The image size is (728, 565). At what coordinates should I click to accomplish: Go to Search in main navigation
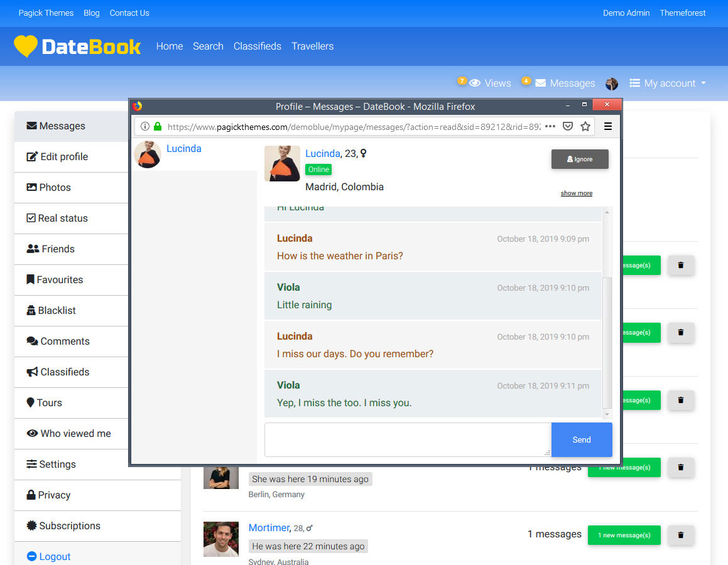coord(208,46)
